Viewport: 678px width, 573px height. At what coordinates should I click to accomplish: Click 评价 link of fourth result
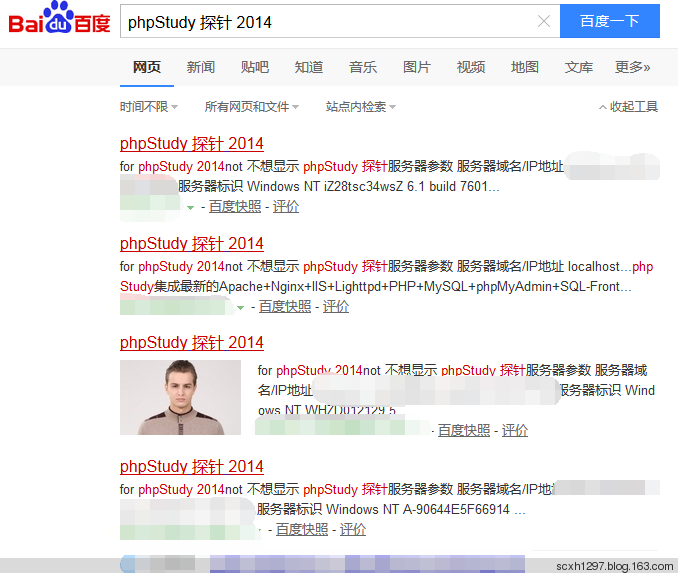click(352, 529)
